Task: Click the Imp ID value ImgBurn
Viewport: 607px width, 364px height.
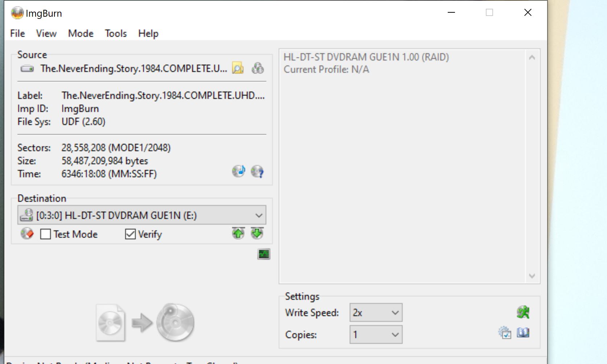Action: 80,109
